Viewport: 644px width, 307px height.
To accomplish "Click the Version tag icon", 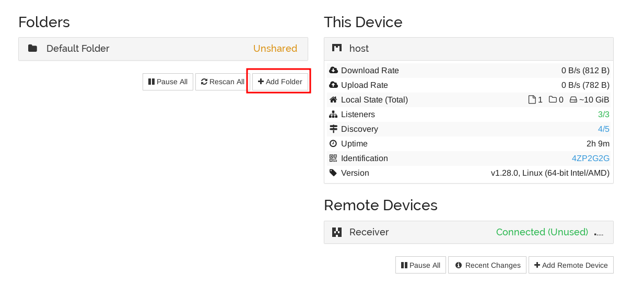I will (x=333, y=173).
